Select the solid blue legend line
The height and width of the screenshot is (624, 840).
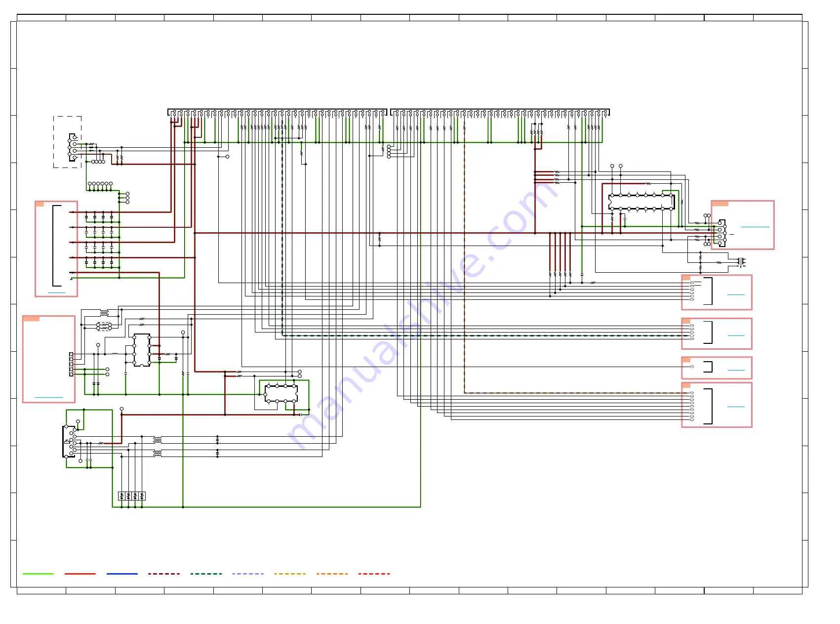coord(122,574)
